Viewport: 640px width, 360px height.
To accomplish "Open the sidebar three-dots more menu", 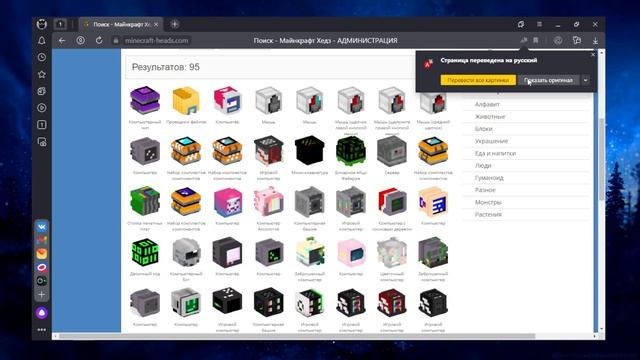I will click(x=42, y=330).
